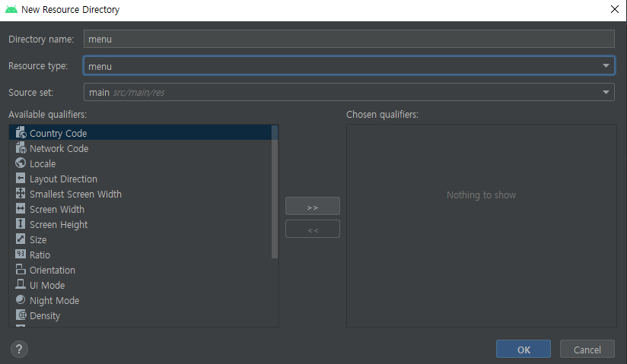Click the Ratio qualifier icon
The image size is (627, 364).
pyautogui.click(x=21, y=254)
